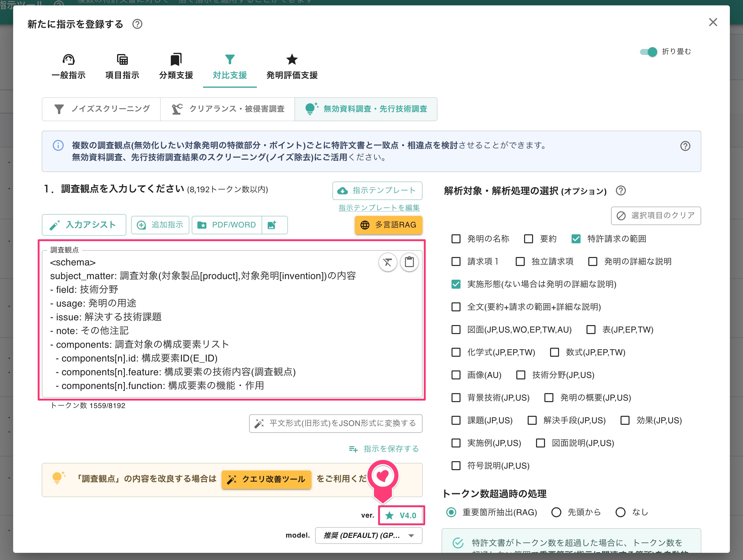
Task: Check the 実施例(JP,US) checkbox
Action: [456, 443]
